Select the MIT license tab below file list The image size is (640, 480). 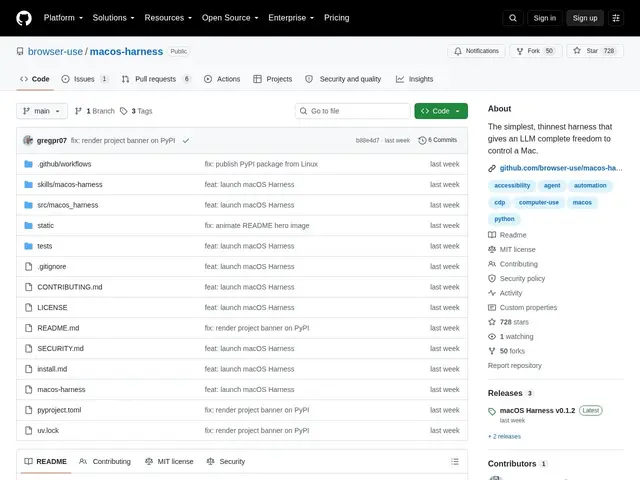[x=169, y=462]
